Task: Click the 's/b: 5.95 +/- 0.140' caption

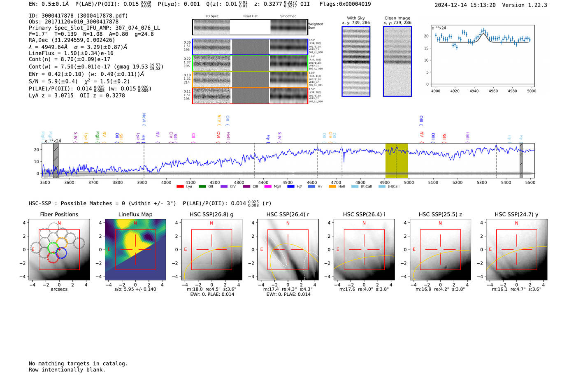Action: pos(135,289)
